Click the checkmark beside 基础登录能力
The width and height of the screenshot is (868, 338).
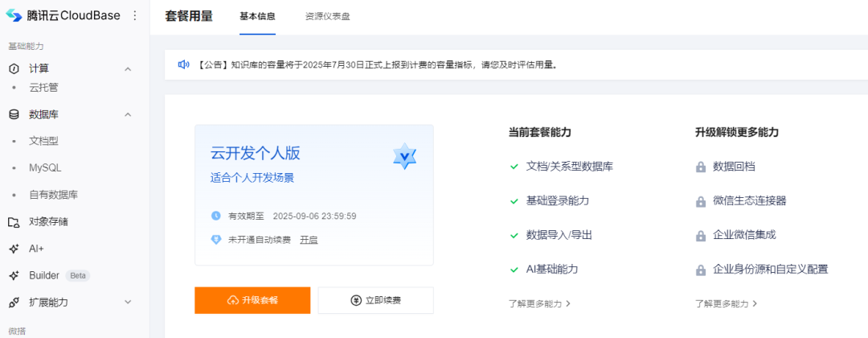click(514, 200)
